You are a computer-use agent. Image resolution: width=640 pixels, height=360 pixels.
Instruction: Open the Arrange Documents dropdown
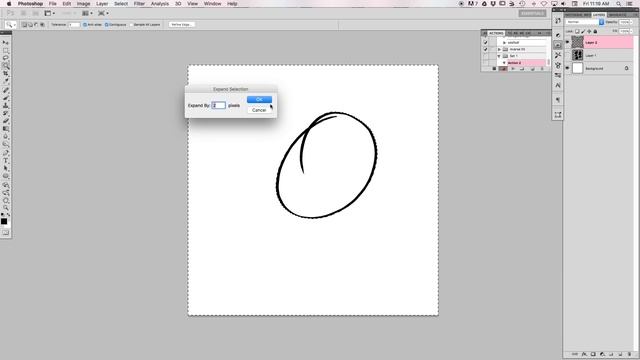[87, 13]
